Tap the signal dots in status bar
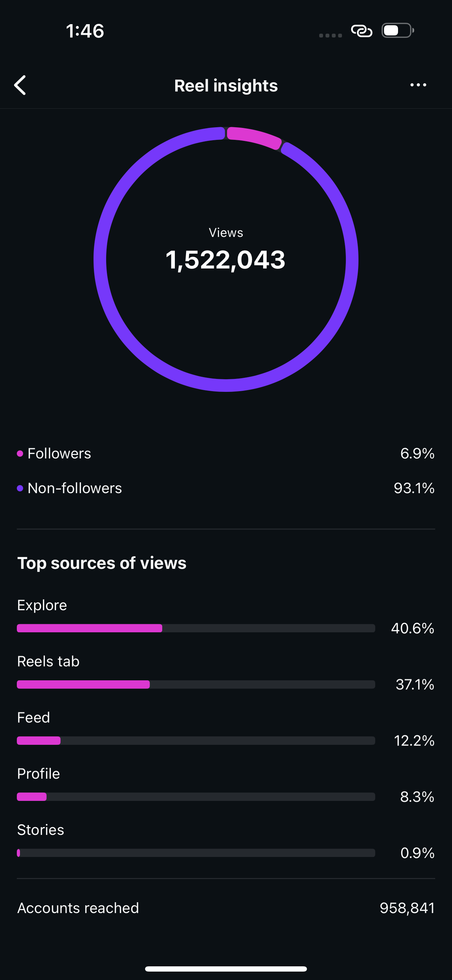This screenshot has width=452, height=980. coord(330,35)
